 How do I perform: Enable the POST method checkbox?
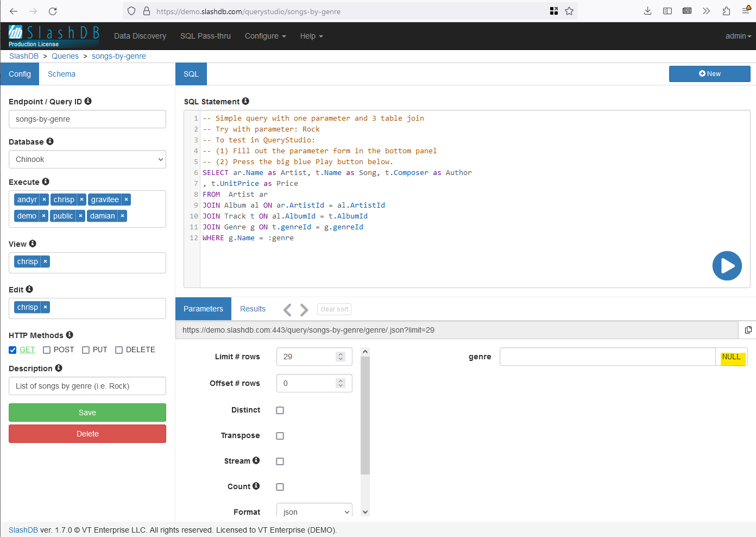coord(47,350)
